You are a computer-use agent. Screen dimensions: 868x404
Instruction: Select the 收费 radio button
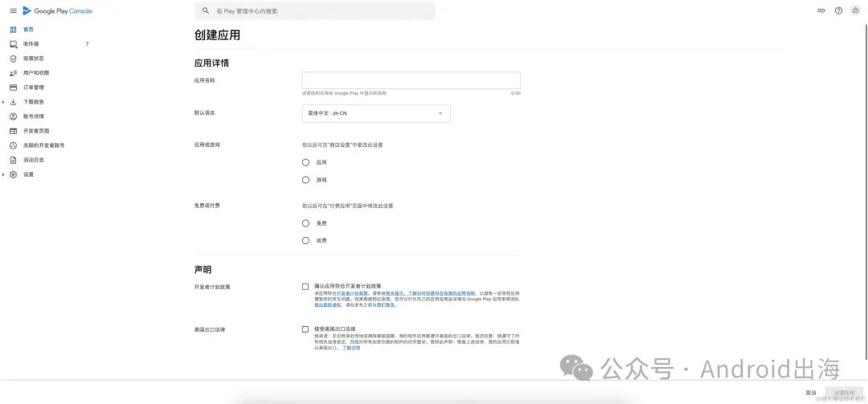coord(305,241)
